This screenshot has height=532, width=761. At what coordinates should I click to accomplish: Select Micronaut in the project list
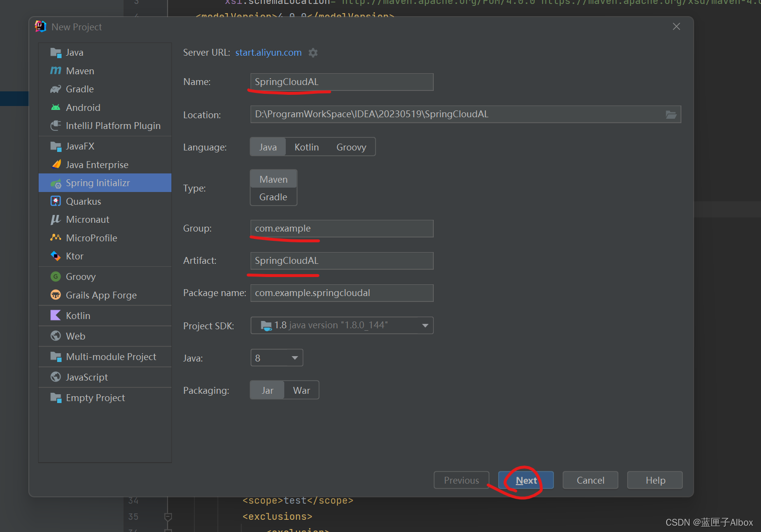(x=105, y=219)
